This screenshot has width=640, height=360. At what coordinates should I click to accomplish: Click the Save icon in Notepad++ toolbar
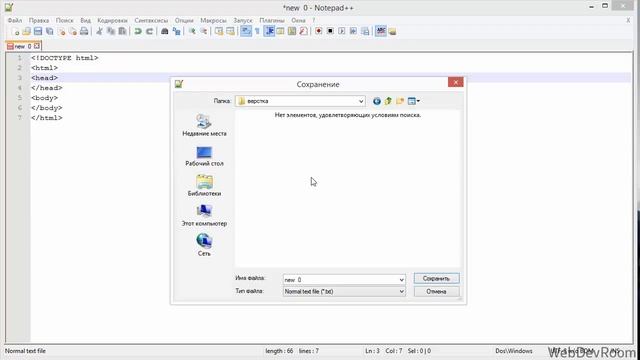point(38,31)
